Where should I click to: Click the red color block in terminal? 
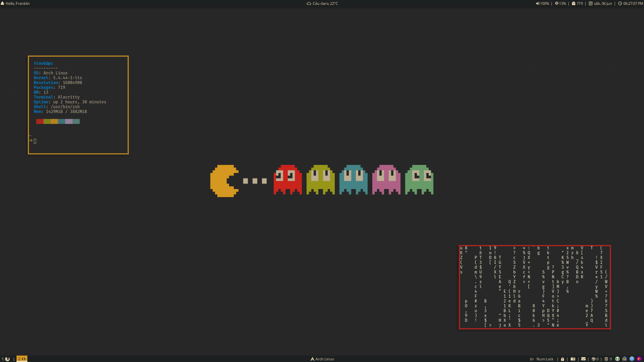tap(39, 121)
